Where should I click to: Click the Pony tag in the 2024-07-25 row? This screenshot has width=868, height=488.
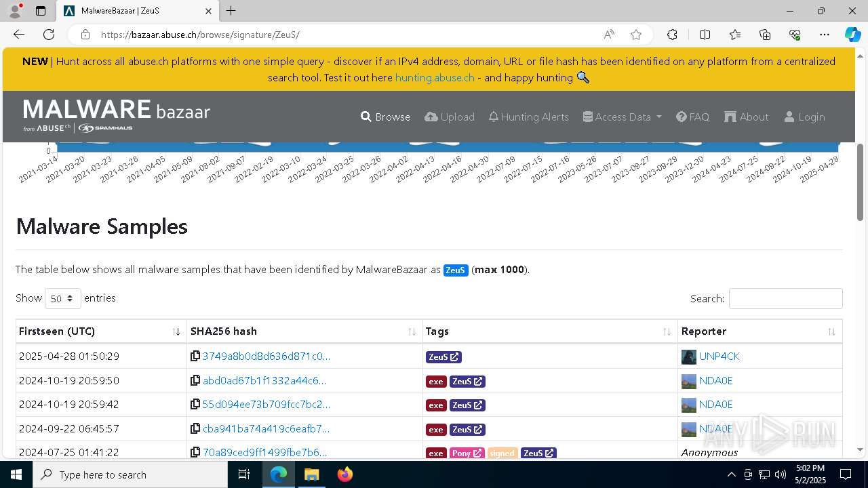[467, 453]
